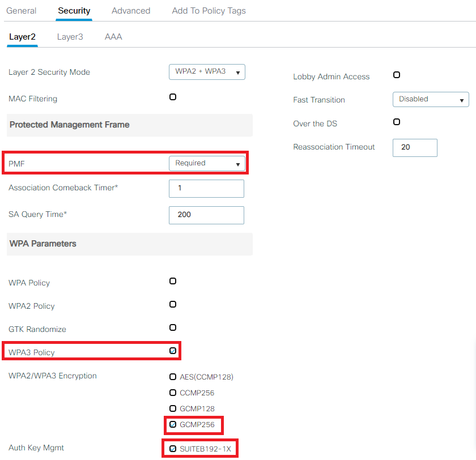The height and width of the screenshot is (460, 476).
Task: Toggle the SUITEB192-1X key management checkbox
Action: coord(173,449)
